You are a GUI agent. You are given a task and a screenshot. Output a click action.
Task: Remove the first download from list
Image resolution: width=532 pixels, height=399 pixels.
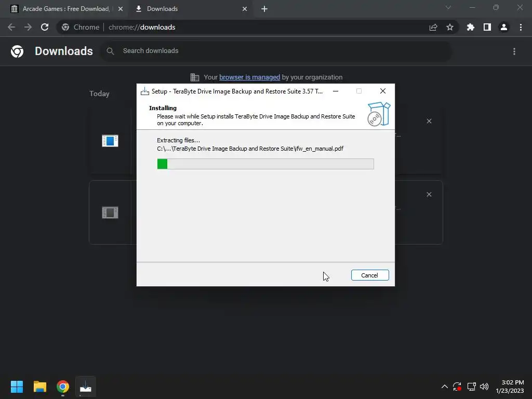point(429,121)
